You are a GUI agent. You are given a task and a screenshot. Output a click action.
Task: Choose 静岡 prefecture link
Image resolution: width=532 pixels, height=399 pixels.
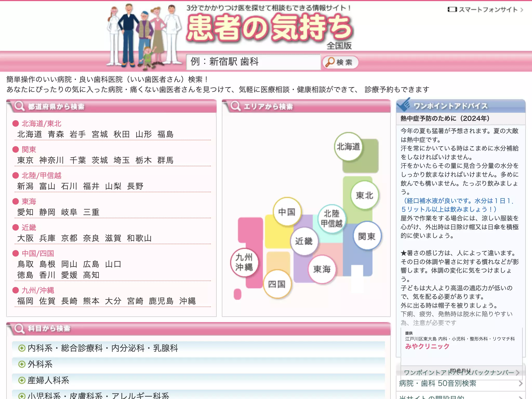pyautogui.click(x=47, y=212)
